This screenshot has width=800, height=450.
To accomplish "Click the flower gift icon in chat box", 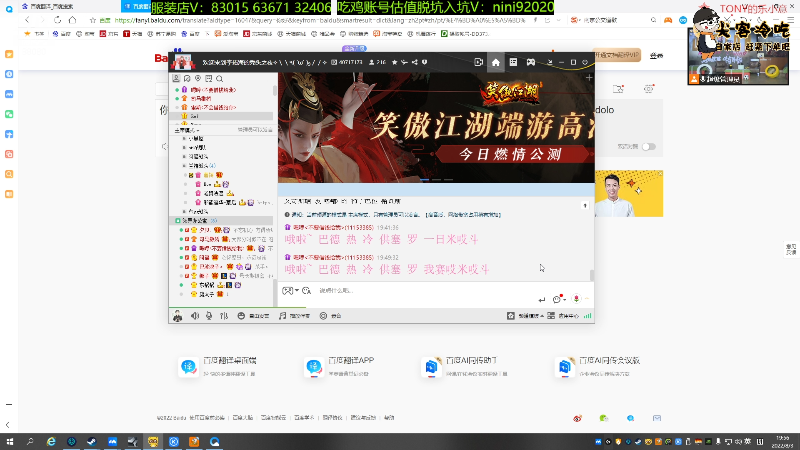I will pyautogui.click(x=576, y=299).
